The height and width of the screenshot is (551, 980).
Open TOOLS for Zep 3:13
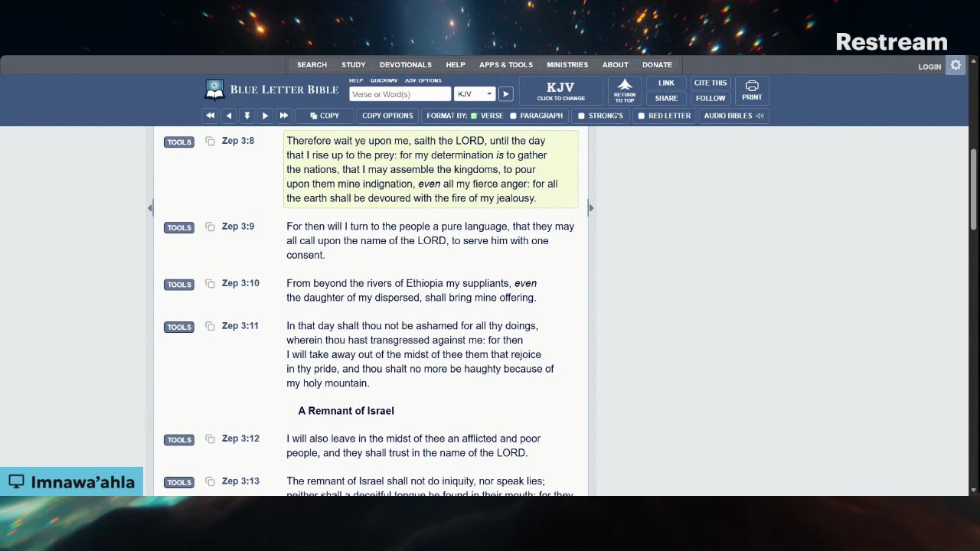pyautogui.click(x=179, y=482)
